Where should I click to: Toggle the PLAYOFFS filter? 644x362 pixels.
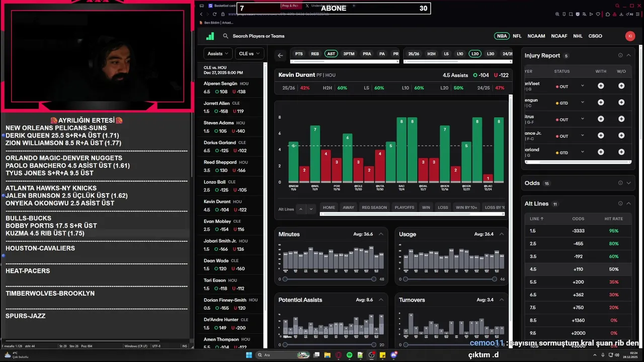click(404, 208)
